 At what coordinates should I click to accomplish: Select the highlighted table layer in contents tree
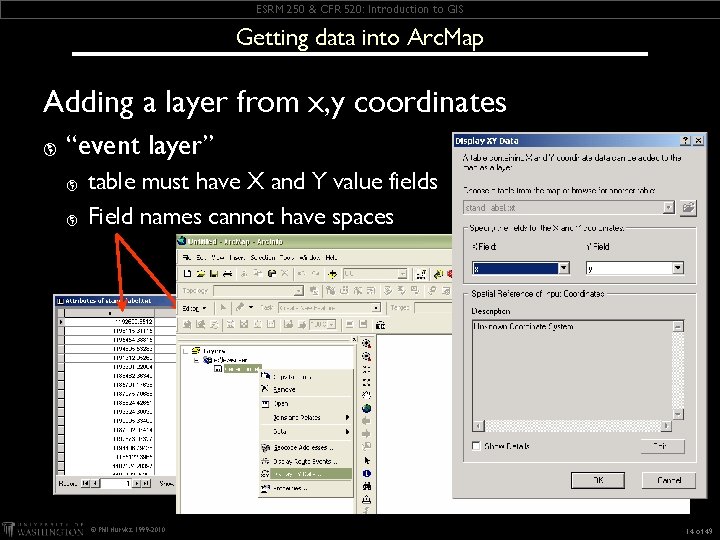click(242, 369)
